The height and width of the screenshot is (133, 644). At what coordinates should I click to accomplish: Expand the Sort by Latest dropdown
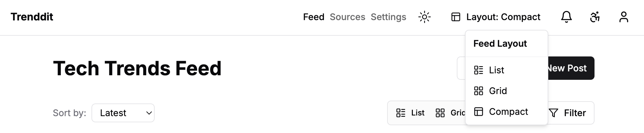123,113
